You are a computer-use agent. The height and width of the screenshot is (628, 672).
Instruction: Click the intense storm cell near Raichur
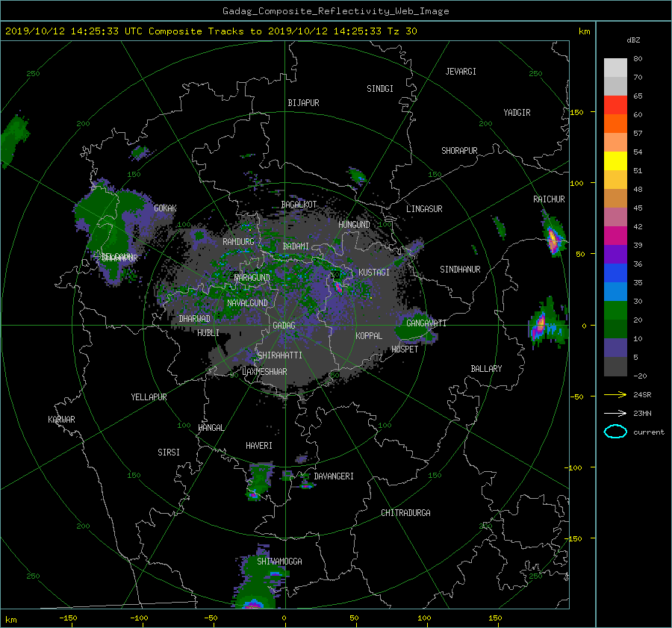tap(553, 238)
